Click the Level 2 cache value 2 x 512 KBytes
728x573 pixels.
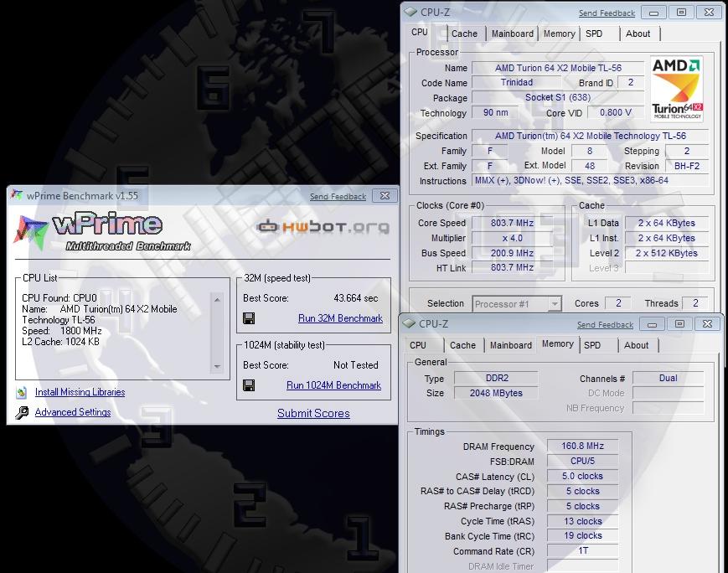tap(667, 253)
